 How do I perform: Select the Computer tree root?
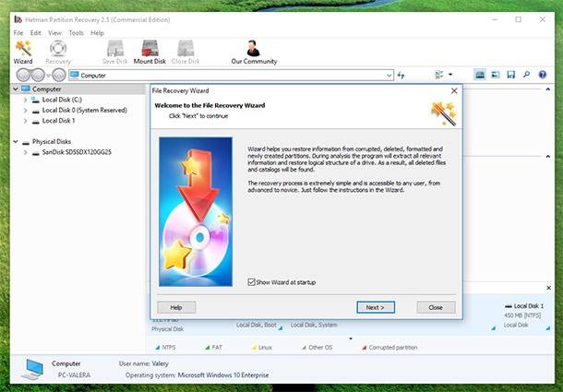[47, 89]
